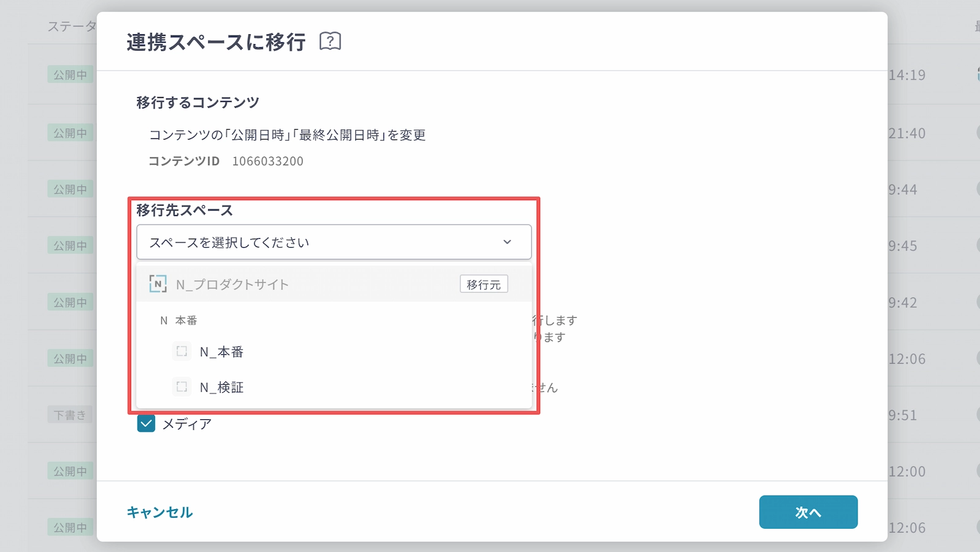Choose N_検証 from the space list
980x552 pixels.
222,387
